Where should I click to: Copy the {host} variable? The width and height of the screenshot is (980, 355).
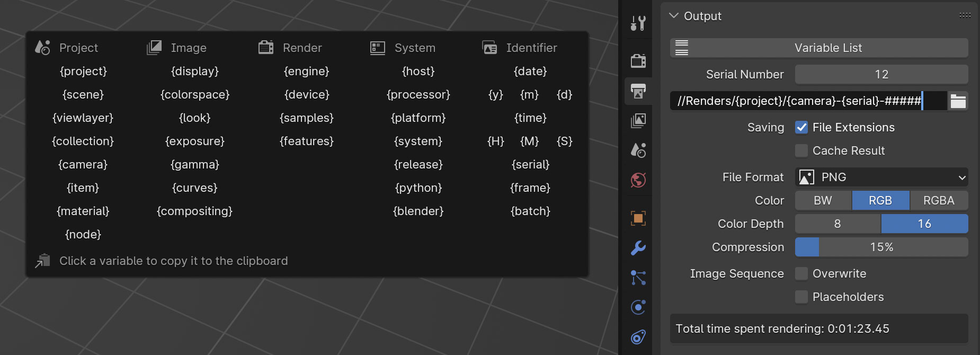[x=418, y=71]
